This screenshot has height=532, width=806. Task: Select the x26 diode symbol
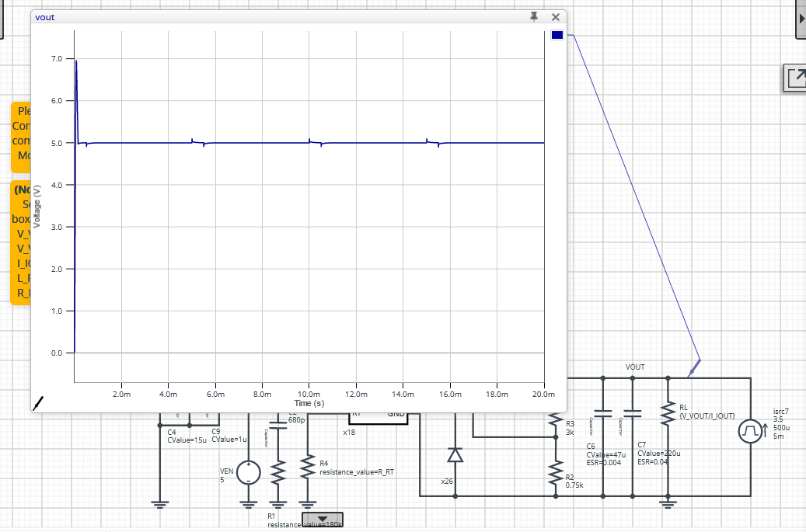pyautogui.click(x=455, y=455)
